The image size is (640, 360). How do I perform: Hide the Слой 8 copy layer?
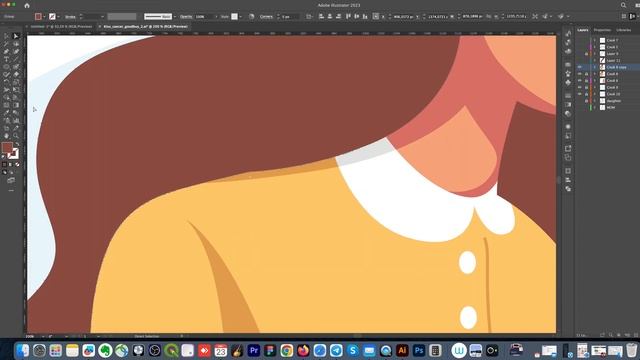[580, 67]
